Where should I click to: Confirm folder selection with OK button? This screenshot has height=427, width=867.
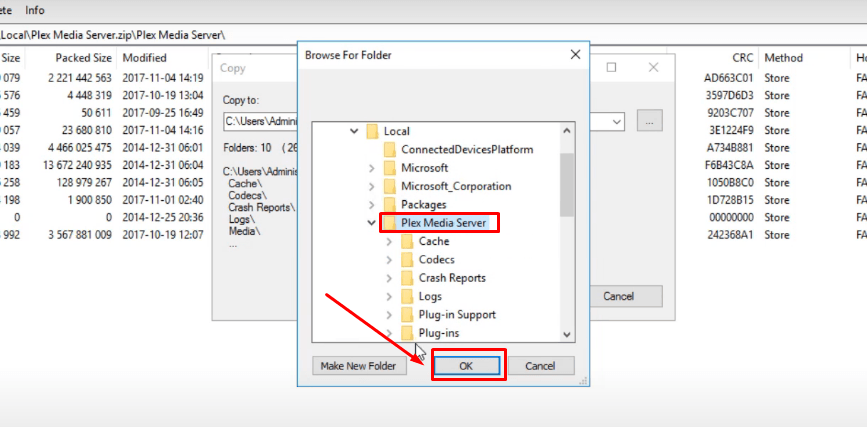467,366
